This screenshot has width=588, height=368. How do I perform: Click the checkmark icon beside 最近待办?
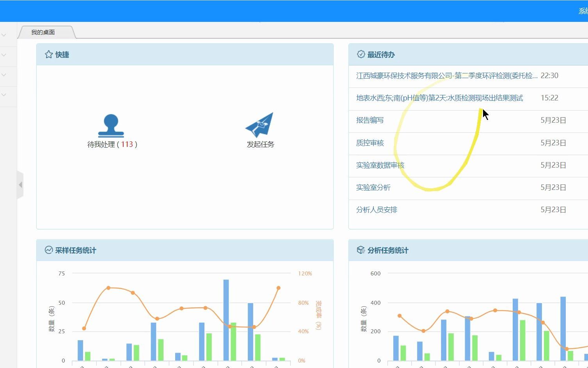click(x=361, y=54)
